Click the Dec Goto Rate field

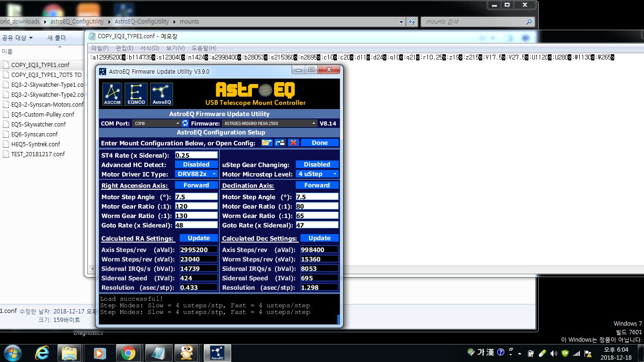click(317, 225)
